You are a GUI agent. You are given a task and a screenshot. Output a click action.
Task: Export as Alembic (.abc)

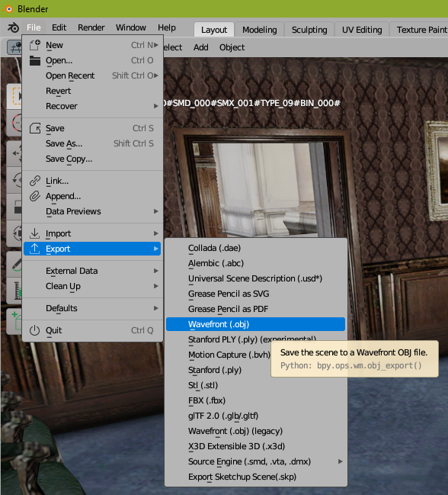click(256, 263)
